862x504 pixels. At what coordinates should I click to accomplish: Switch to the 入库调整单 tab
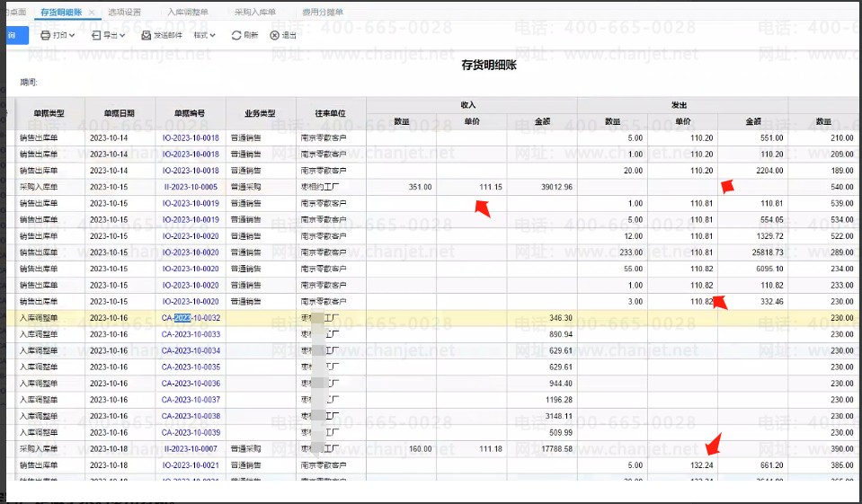[x=188, y=13]
